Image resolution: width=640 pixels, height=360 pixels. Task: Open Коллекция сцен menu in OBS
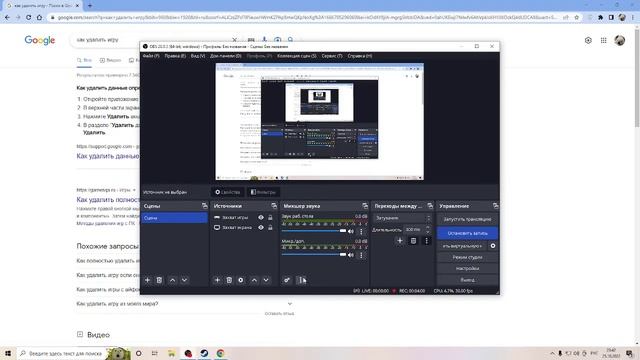(297, 56)
